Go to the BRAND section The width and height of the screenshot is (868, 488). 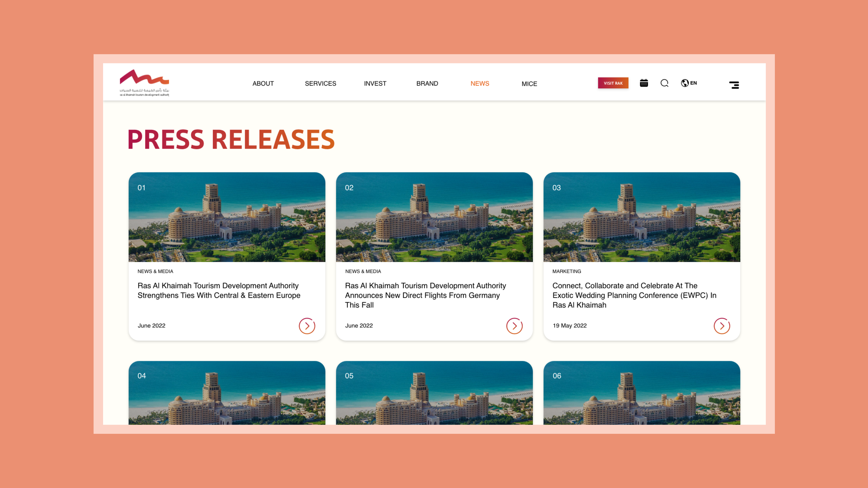427,84
